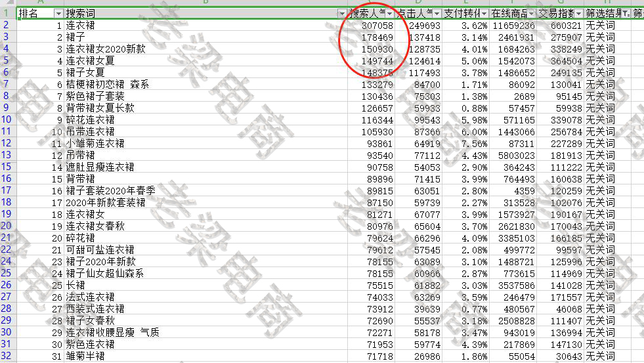Open the 支付转化 column filter dropdown
The width and height of the screenshot is (644, 363).
[x=484, y=14]
